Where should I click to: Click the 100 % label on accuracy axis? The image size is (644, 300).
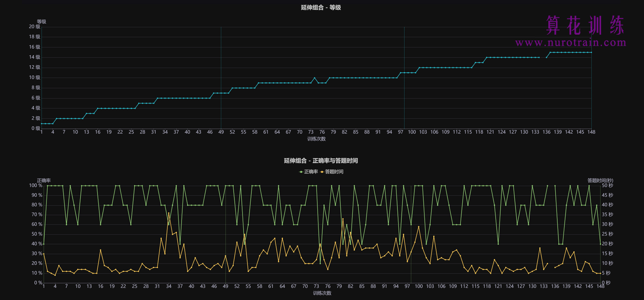coord(35,185)
